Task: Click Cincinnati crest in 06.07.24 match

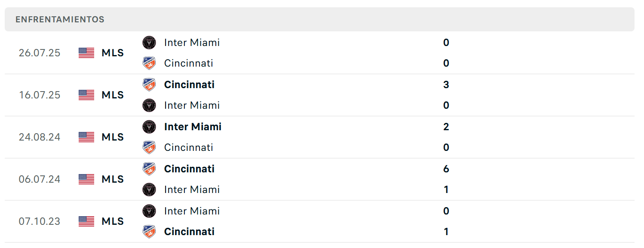Action: [149, 169]
